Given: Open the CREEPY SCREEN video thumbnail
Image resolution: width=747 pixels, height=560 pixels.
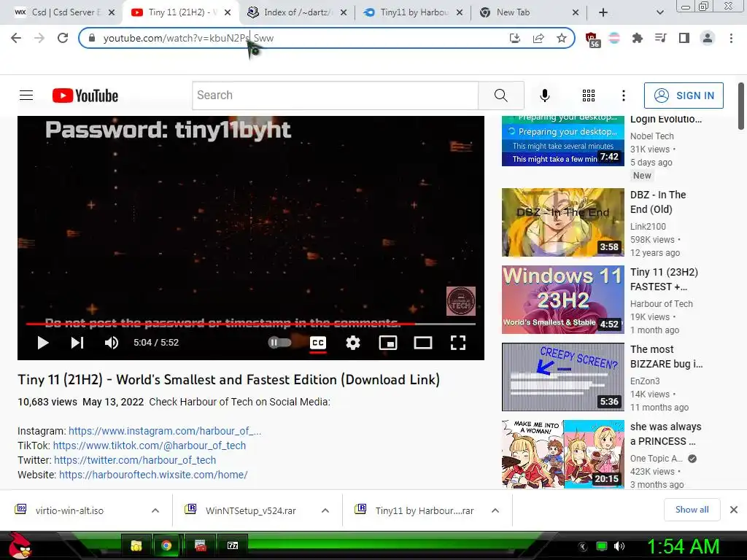Looking at the screenshot, I should [x=562, y=377].
